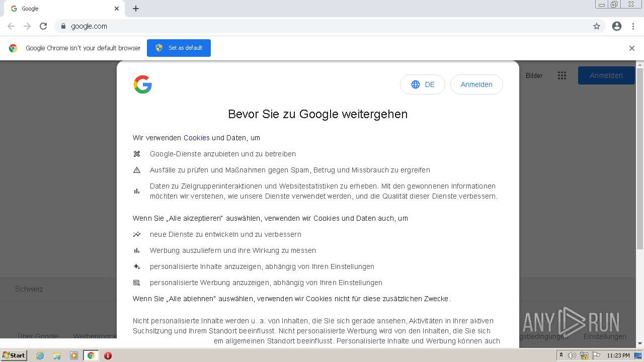The height and width of the screenshot is (362, 644).
Task: Open the Chrome profile avatar icon
Action: tap(617, 26)
